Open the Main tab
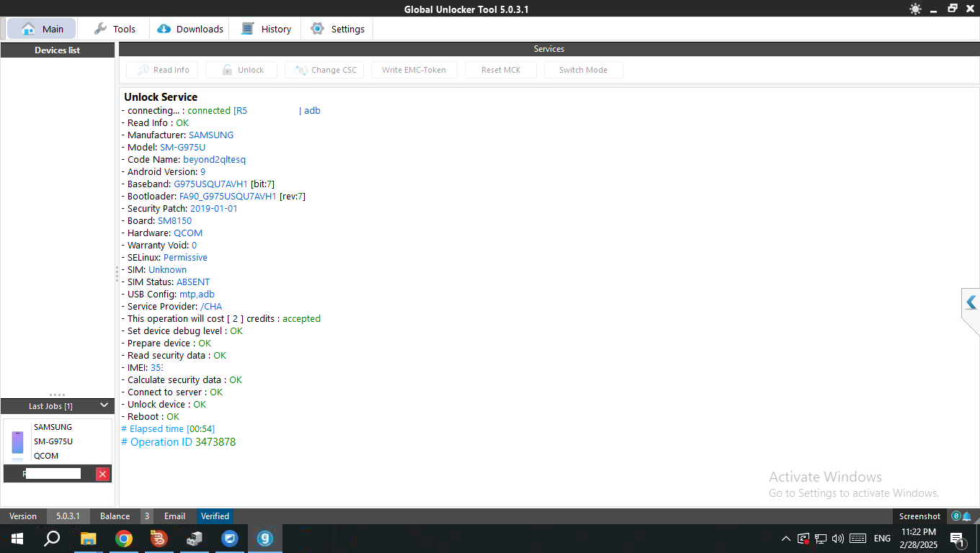Screen dimensions: 980x553 pos(42,29)
